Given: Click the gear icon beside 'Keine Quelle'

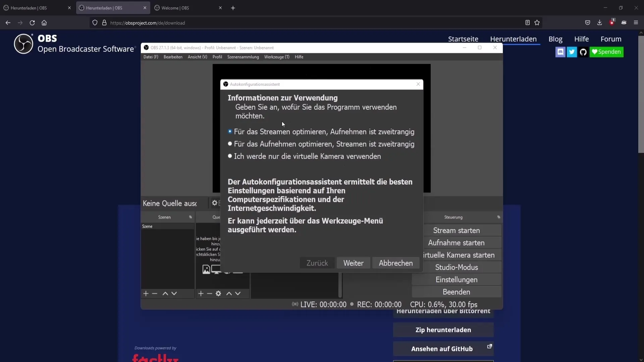Looking at the screenshot, I should coord(215,203).
